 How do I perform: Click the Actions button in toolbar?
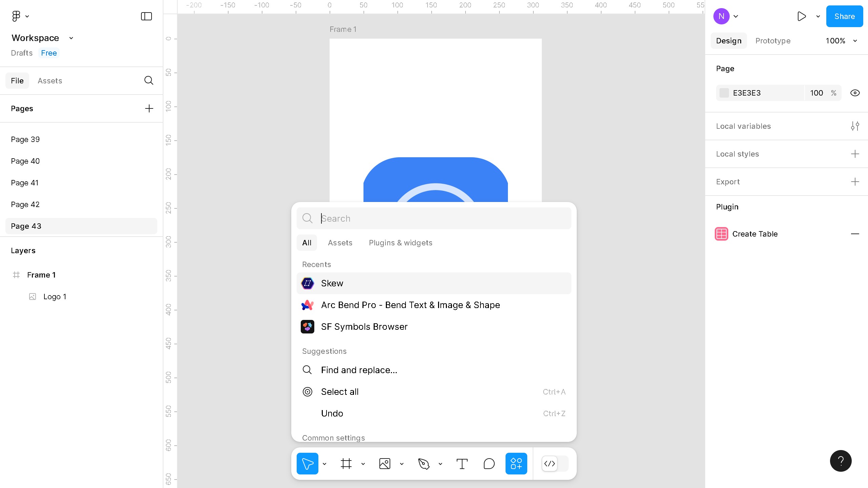click(x=516, y=463)
